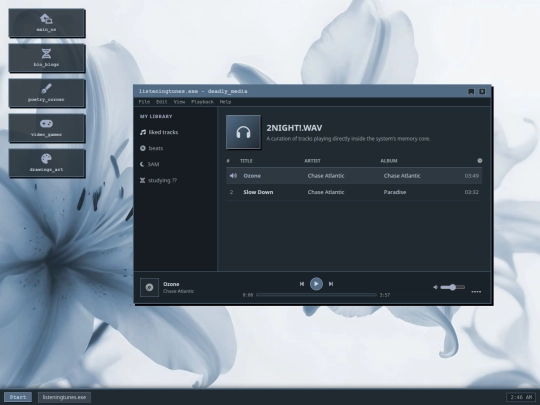
Task: Click the Ozone title in the track list
Action: click(x=252, y=176)
